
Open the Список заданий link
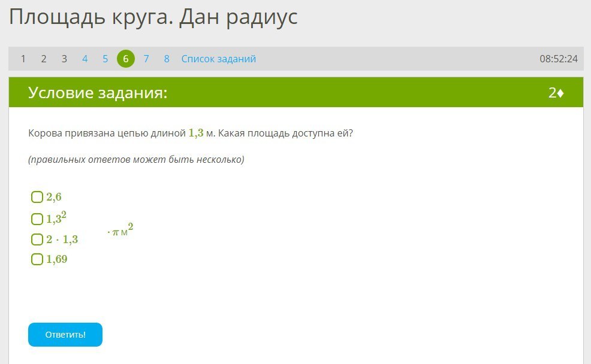(x=218, y=59)
